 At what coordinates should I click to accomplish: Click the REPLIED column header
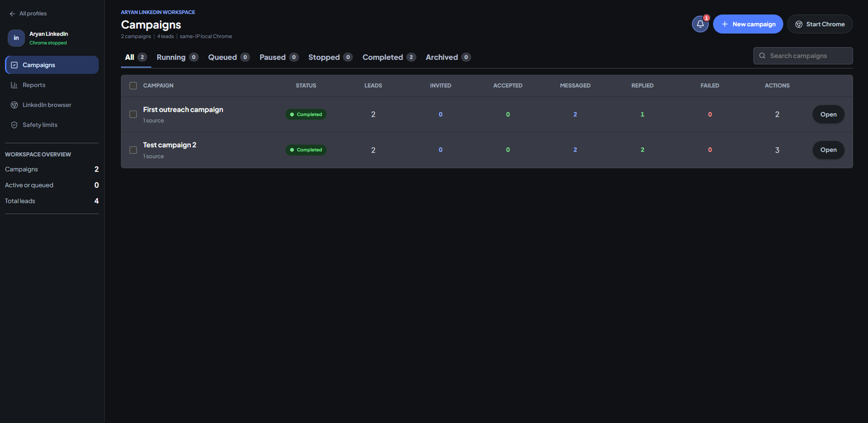[642, 86]
